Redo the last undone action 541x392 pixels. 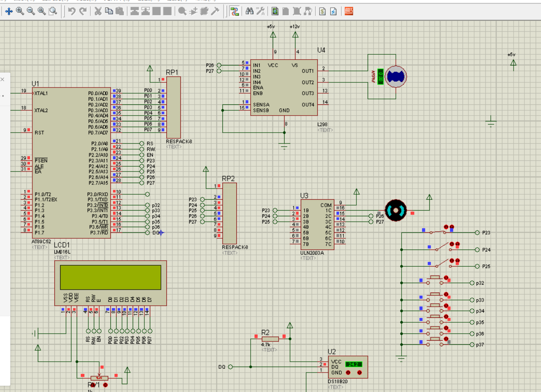point(83,11)
